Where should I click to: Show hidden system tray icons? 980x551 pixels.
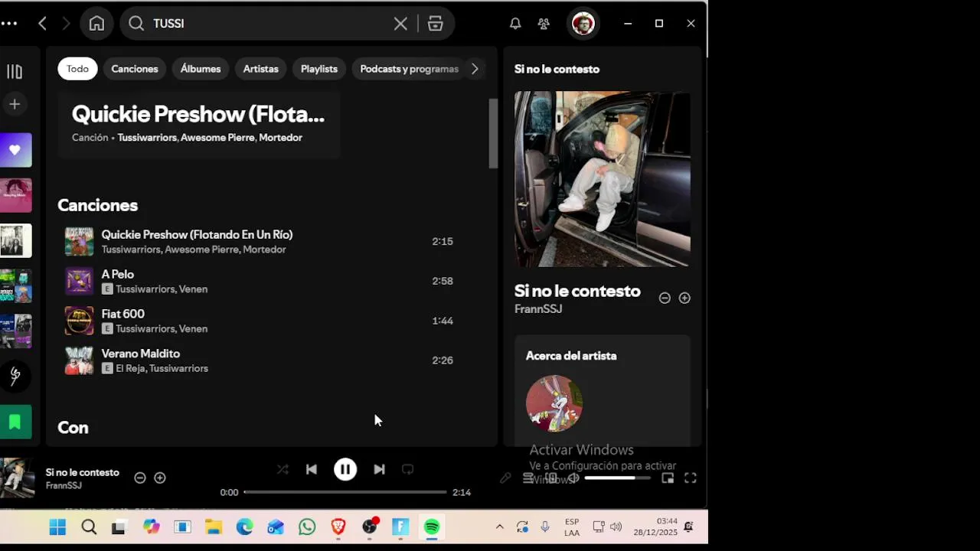click(x=499, y=527)
